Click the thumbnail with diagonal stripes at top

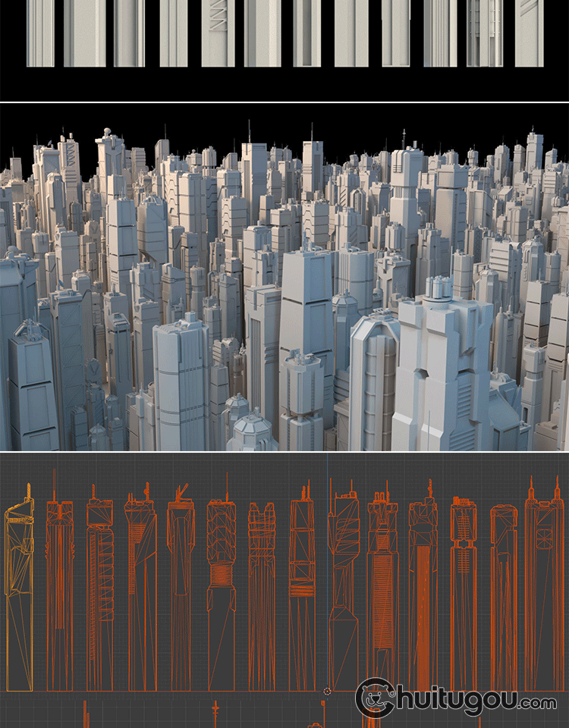(x=529, y=33)
